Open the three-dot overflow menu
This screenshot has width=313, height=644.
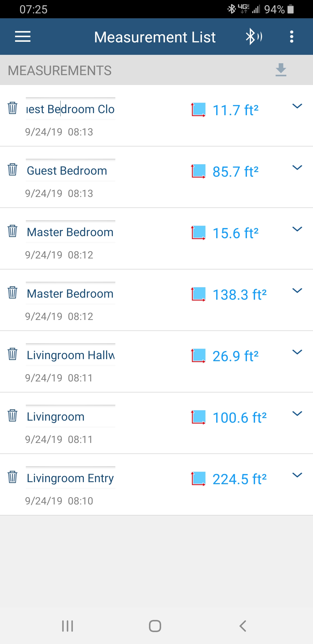292,37
